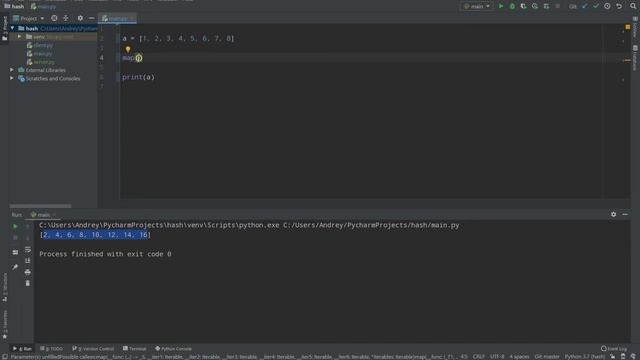Screen dimensions: 640x360
Task: Show intention actions via yellow lightbulb
Action: pos(128,49)
